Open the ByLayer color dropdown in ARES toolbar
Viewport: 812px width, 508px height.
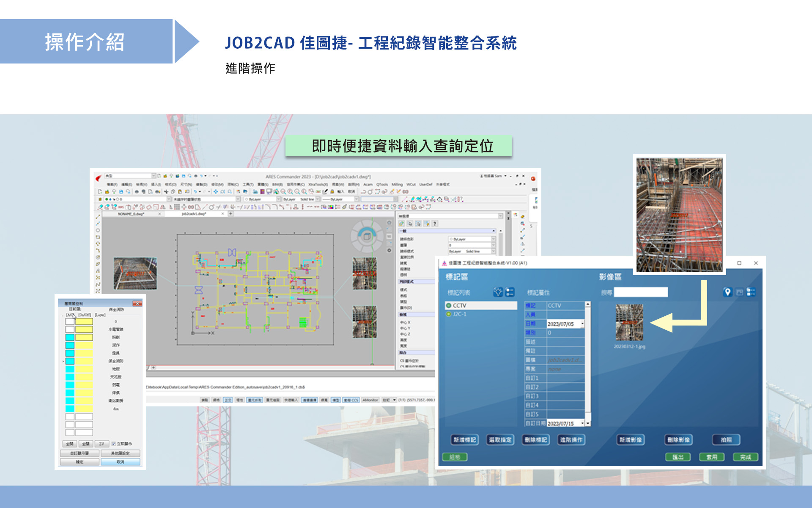[279, 199]
